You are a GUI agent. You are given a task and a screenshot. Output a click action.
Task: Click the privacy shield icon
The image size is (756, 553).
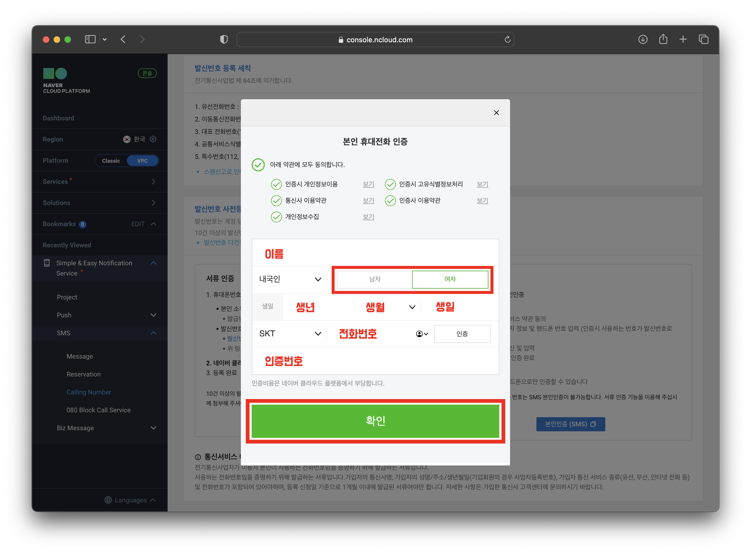click(x=224, y=39)
